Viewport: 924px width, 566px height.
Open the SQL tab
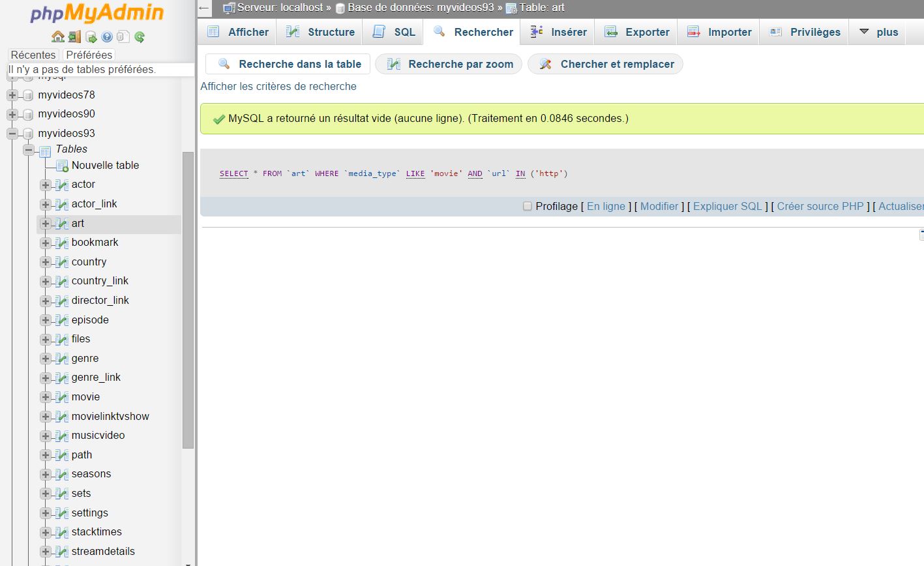click(395, 32)
